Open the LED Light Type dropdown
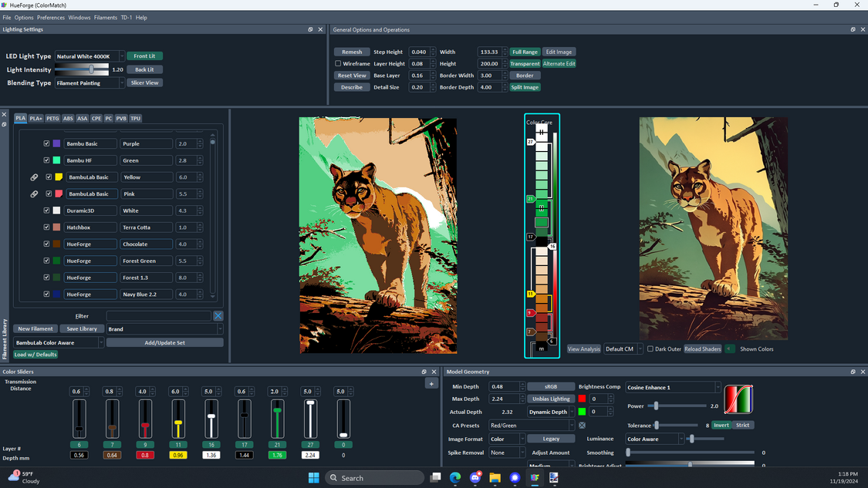The height and width of the screenshot is (488, 868). click(90, 56)
